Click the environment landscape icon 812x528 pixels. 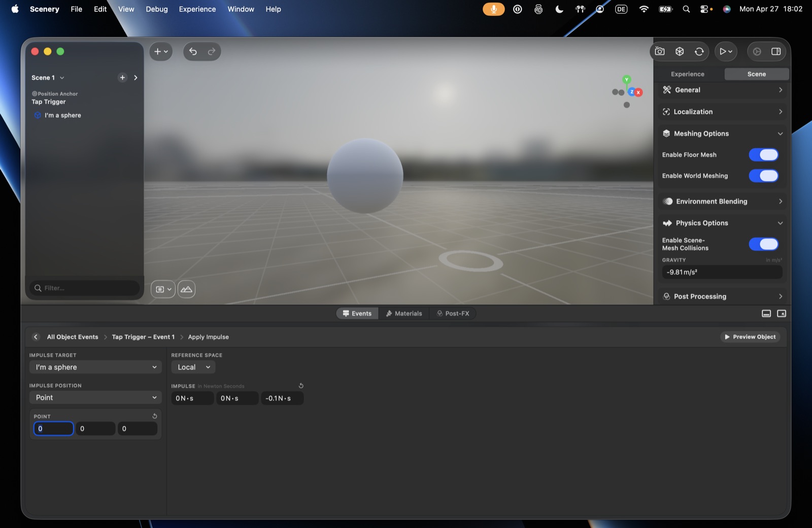tap(186, 289)
